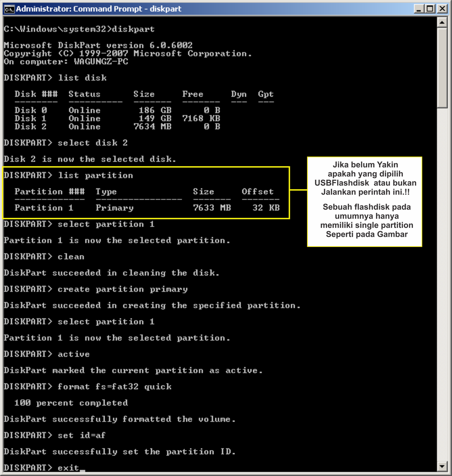This screenshot has height=476, width=452.
Task: Click the '7168 KB' free value
Action: click(201, 119)
